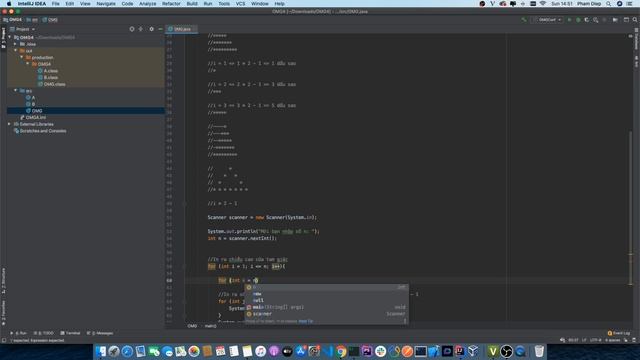The height and width of the screenshot is (360, 640).
Task: Click OMG4 breadcrumb in navigation bar
Action: pyautogui.click(x=13, y=20)
